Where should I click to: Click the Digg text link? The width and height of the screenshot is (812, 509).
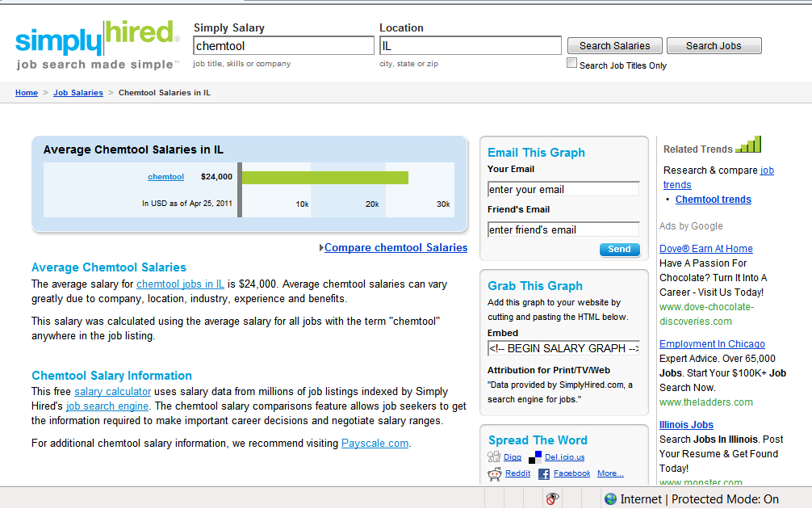513,457
